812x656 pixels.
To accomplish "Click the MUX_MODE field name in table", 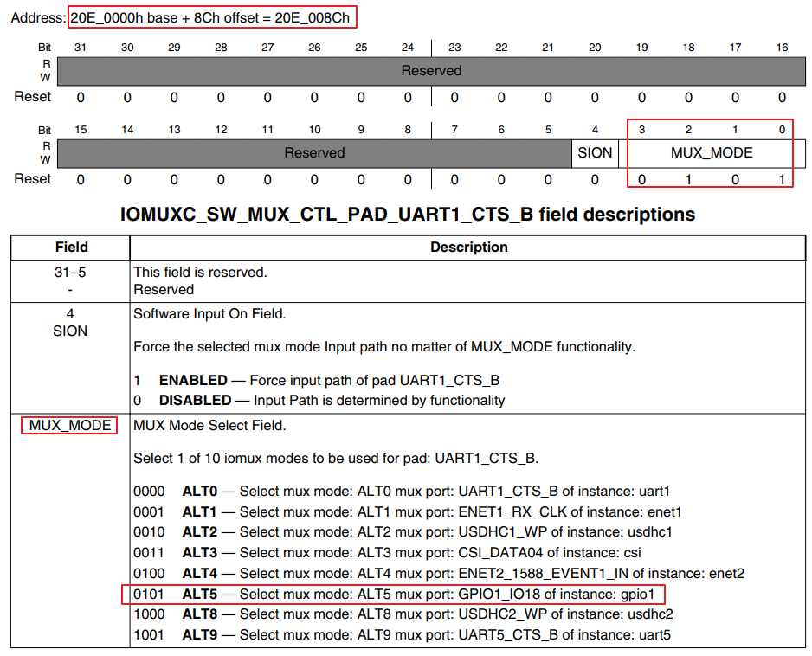I will [x=69, y=426].
